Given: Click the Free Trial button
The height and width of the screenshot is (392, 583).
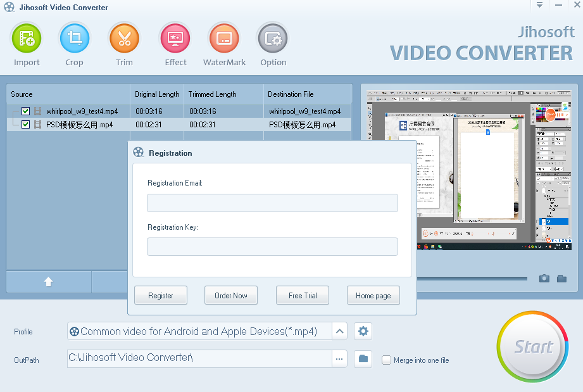Looking at the screenshot, I should tap(303, 295).
